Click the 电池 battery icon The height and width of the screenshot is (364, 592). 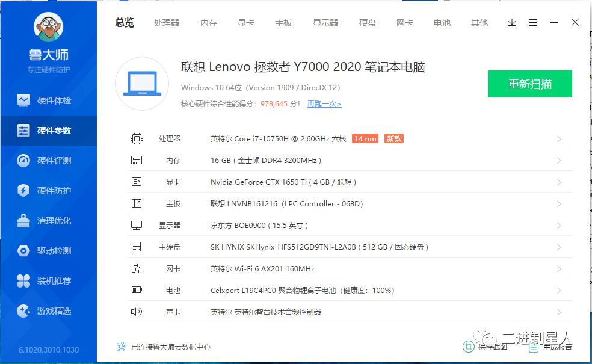(137, 290)
